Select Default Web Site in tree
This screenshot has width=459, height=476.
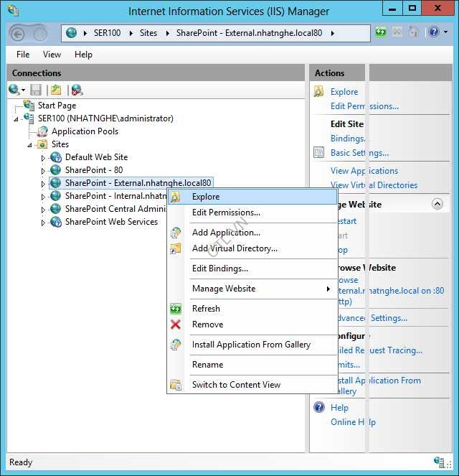point(96,157)
